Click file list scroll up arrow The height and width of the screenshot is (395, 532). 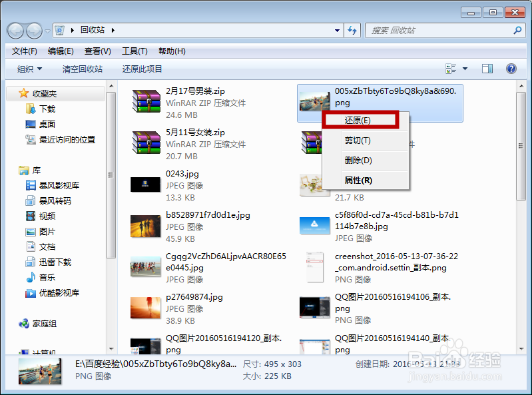pyautogui.click(x=521, y=86)
